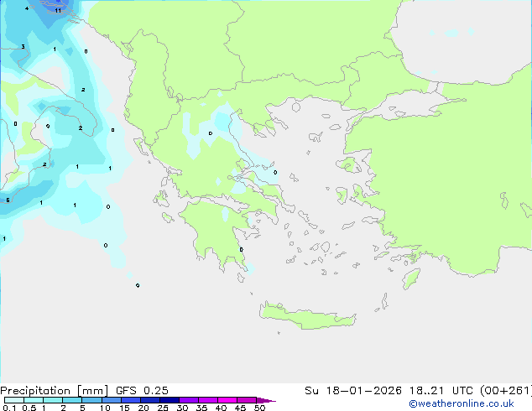Image resolution: width=532 pixels, height=411 pixels.
Task: Click the '11' precipitation value on the map
Action: [58, 11]
